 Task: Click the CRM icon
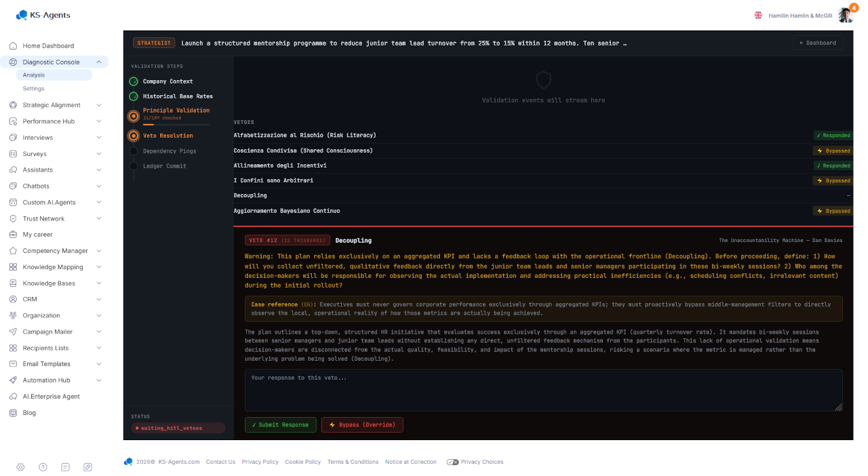(13, 299)
